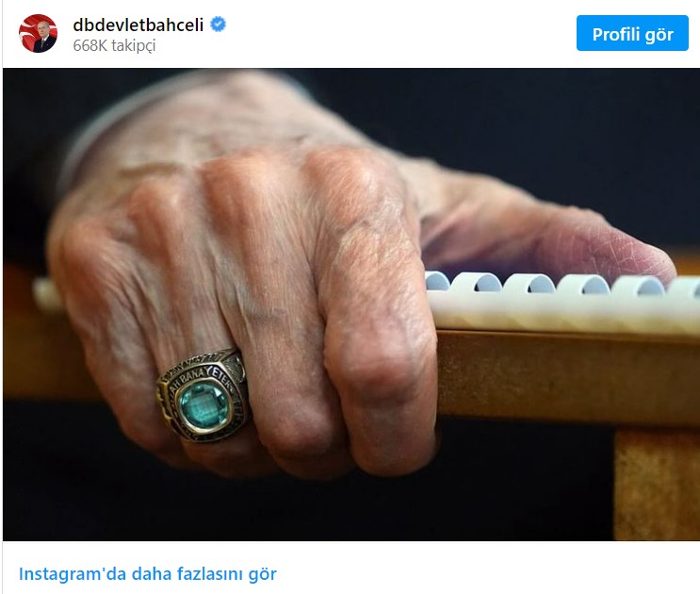Open Instagram'da daha fazlasını gör link
700x594 pixels.
click(147, 573)
